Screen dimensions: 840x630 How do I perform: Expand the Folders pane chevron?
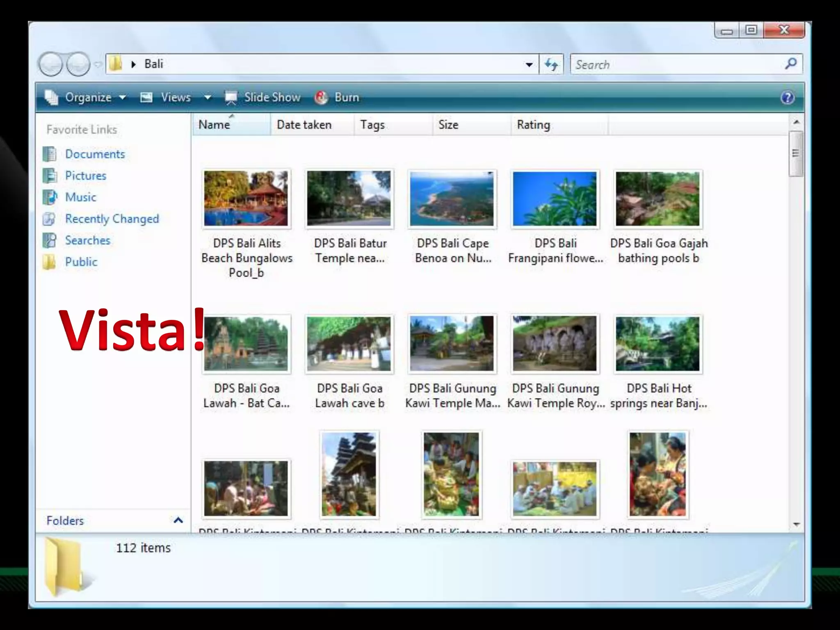coord(178,520)
